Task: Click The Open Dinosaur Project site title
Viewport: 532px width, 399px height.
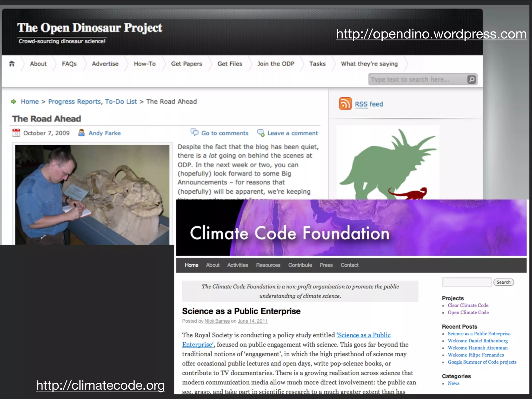Action: (x=90, y=28)
